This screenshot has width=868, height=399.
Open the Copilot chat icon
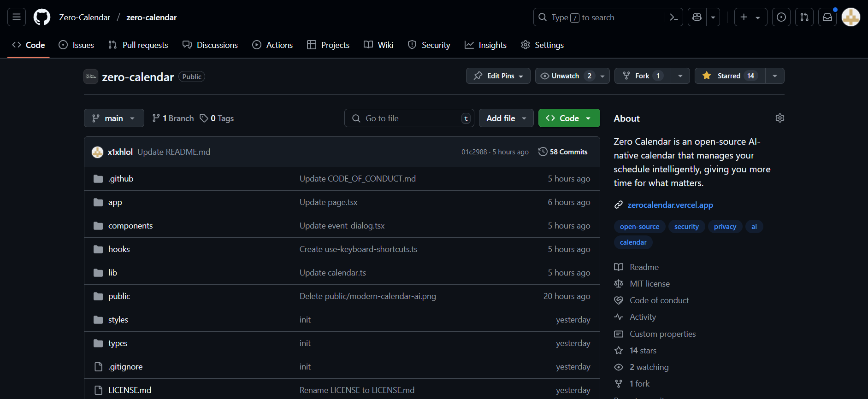tap(697, 17)
